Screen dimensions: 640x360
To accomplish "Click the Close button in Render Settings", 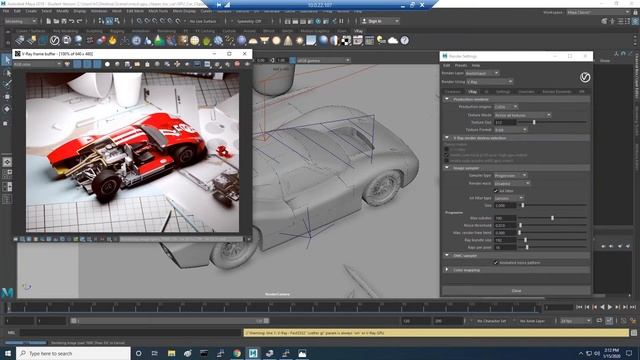I will coord(516,291).
